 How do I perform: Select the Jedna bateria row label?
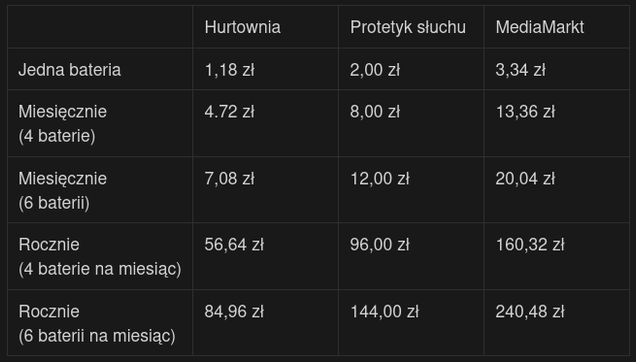pos(69,70)
